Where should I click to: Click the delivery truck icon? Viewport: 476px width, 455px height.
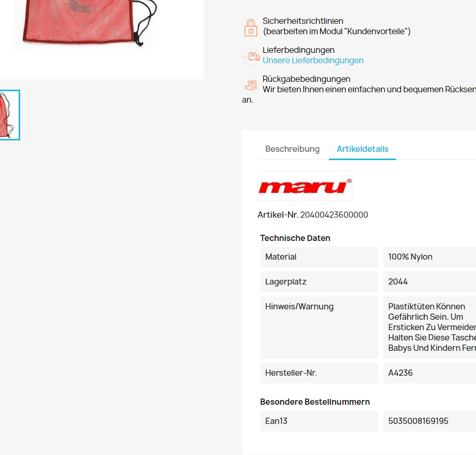click(x=251, y=56)
